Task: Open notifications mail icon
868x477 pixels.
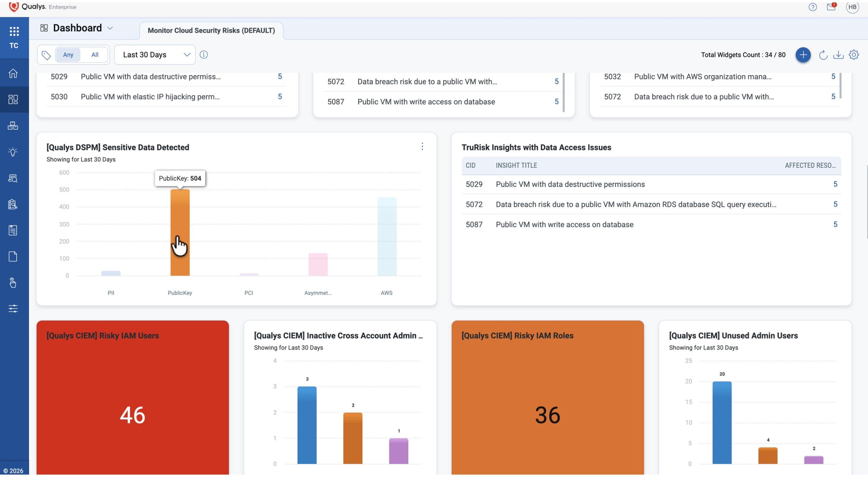Action: 831,7
